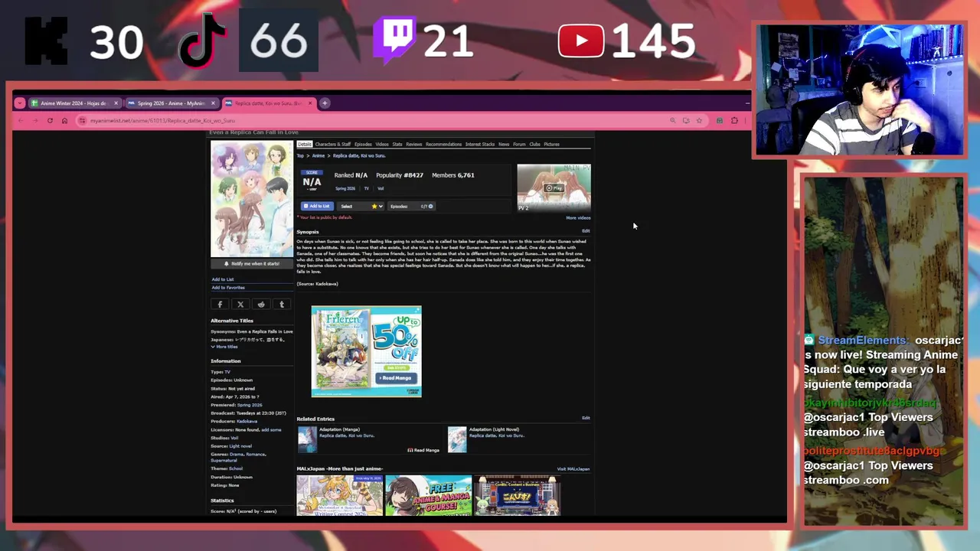Open the Recommendations tab
The image size is (980, 551).
(x=444, y=144)
